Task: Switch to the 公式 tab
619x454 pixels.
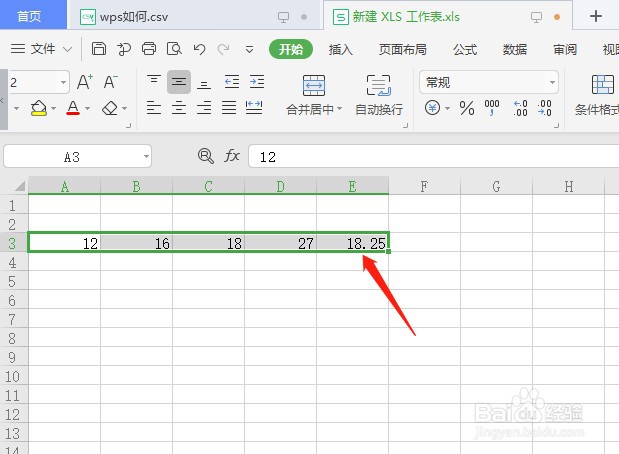Action: 465,49
